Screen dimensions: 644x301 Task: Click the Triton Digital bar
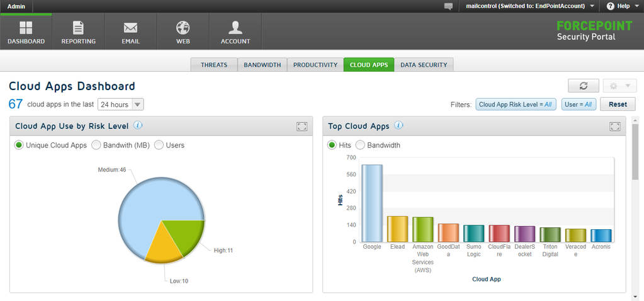[550, 234]
